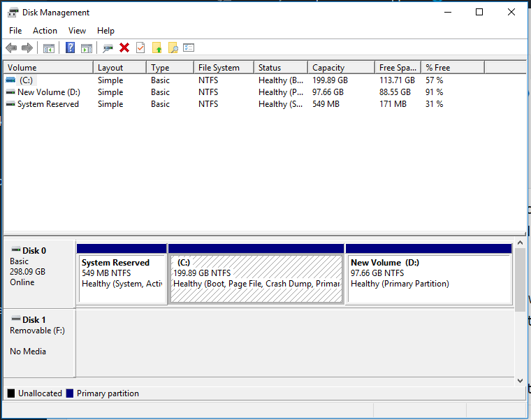This screenshot has height=420, width=531.
Task: Click the Show/Hide Console Tree icon
Action: [49, 48]
